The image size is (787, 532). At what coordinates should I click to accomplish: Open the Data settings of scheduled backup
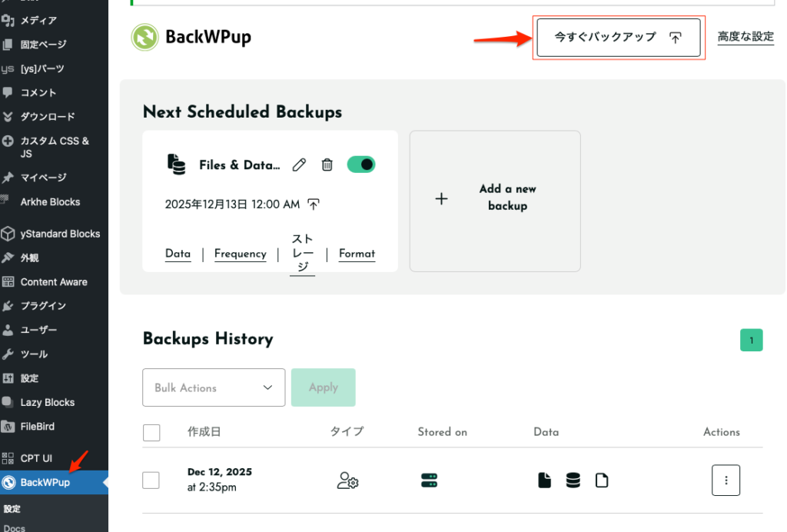178,254
